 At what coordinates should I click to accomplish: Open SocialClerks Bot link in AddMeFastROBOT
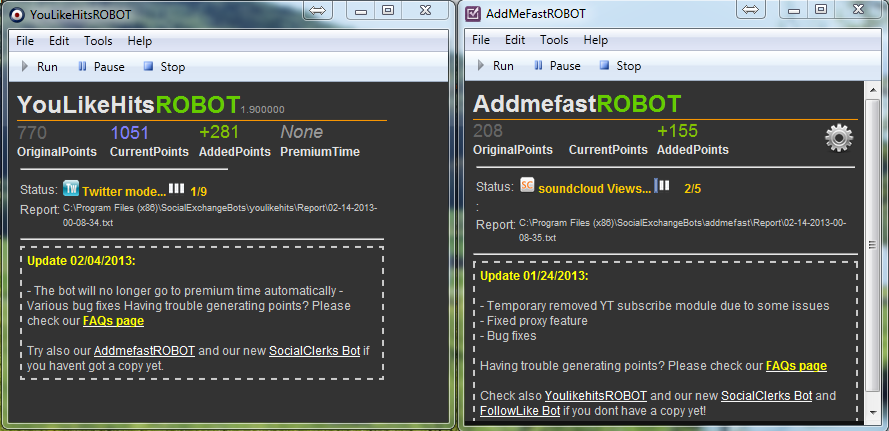[767, 395]
